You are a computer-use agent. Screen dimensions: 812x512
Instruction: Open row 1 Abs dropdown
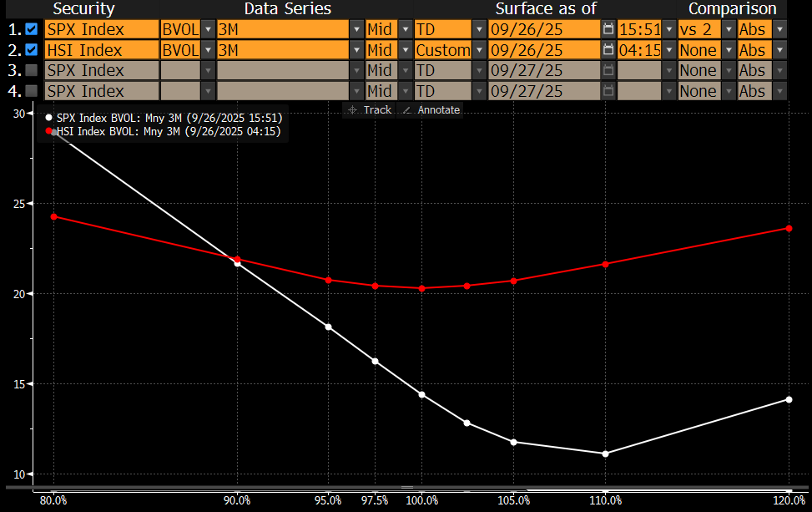tap(780, 29)
